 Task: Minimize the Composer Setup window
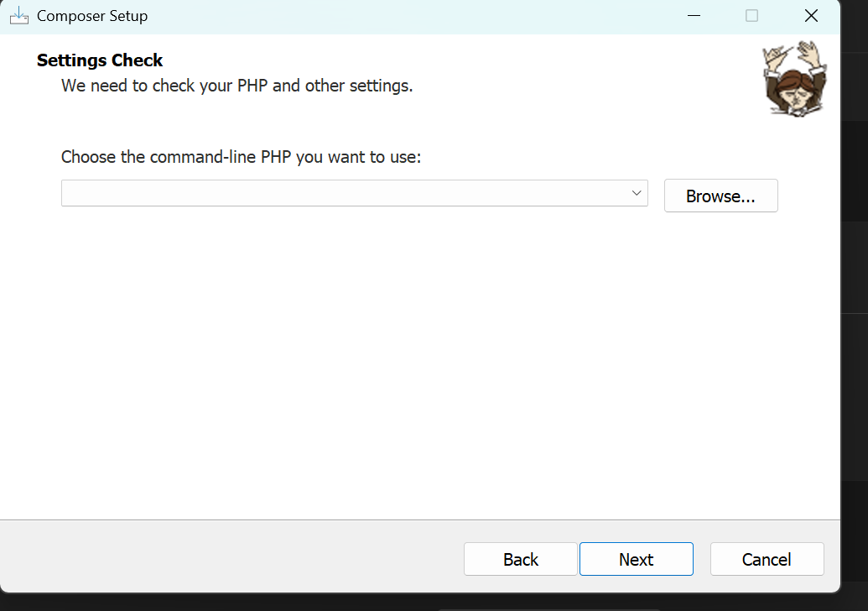tap(693, 16)
